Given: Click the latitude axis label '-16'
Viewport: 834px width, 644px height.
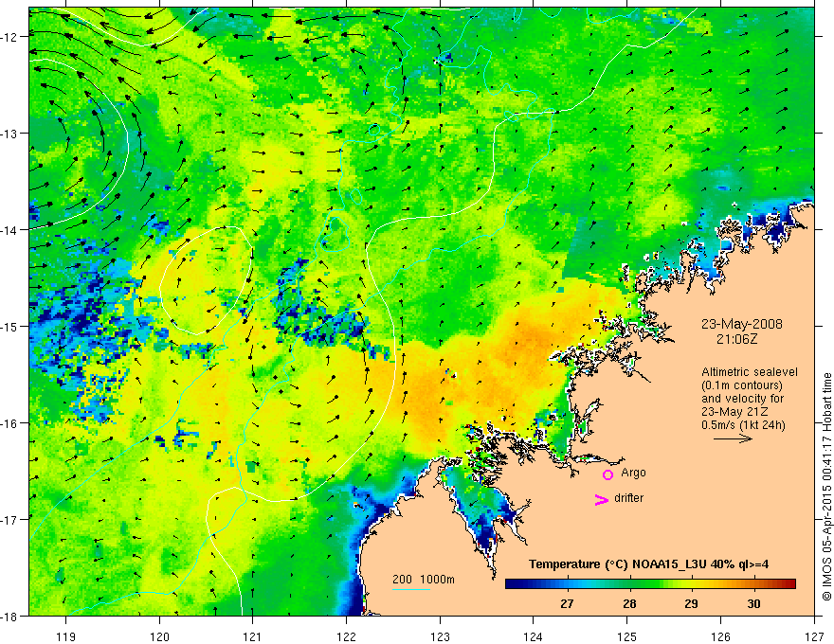Looking at the screenshot, I should pyautogui.click(x=10, y=423).
